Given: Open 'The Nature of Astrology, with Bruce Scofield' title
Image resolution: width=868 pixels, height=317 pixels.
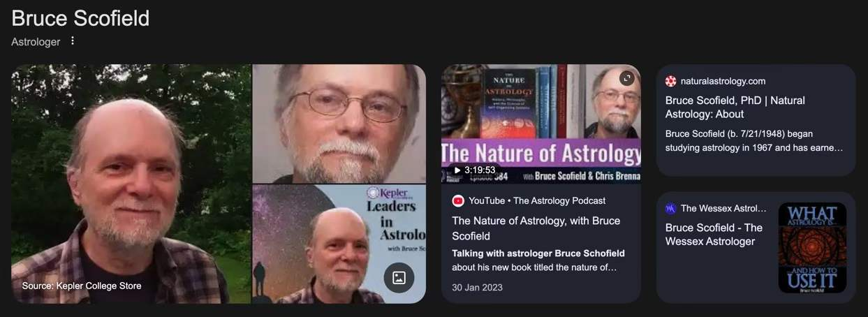Looking at the screenshot, I should (x=536, y=228).
